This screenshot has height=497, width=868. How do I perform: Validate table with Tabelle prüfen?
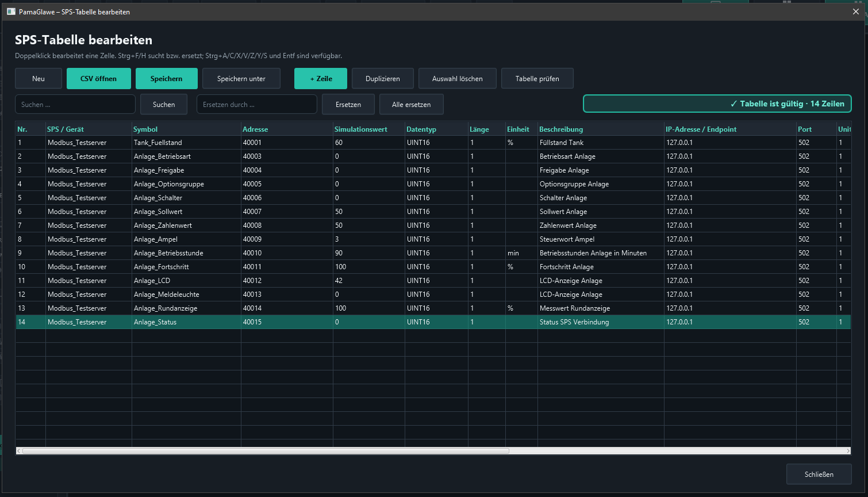click(x=537, y=79)
